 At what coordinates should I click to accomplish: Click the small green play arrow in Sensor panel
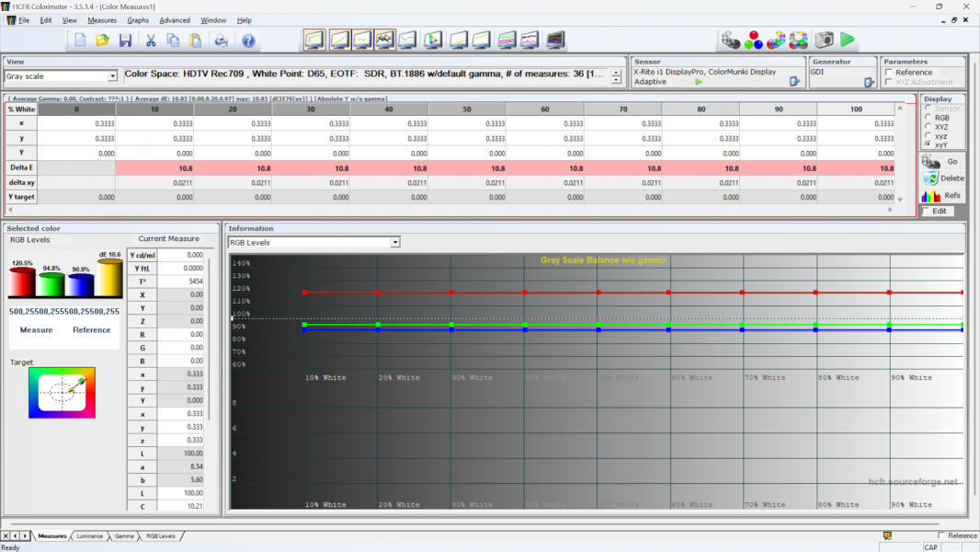point(699,82)
